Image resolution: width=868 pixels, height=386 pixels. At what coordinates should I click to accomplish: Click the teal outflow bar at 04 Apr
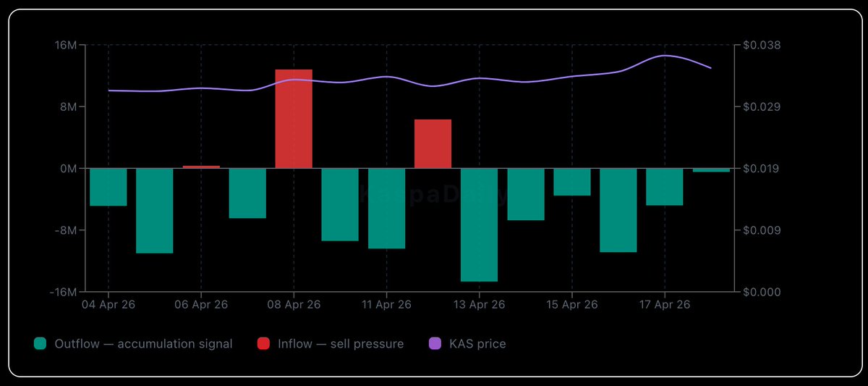[x=109, y=187]
